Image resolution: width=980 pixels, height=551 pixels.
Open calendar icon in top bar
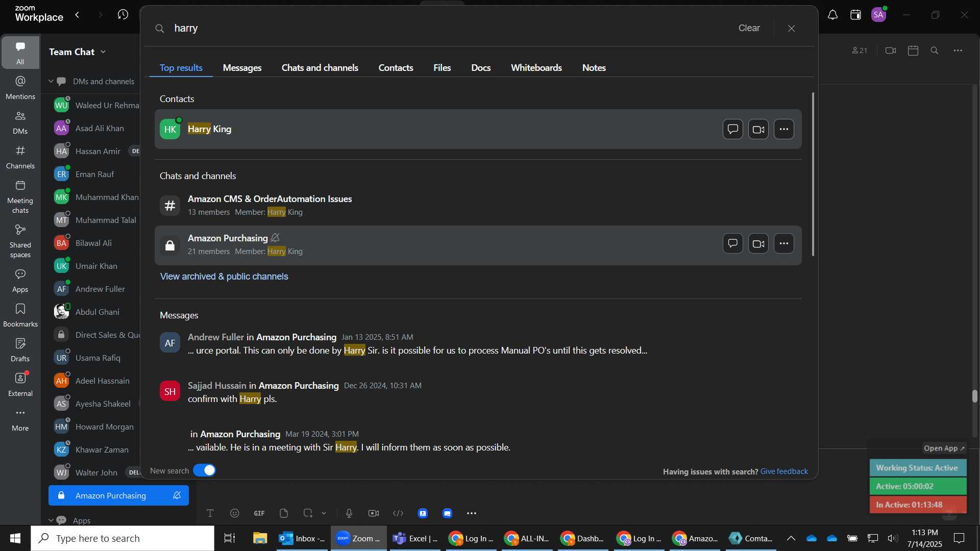pos(855,15)
